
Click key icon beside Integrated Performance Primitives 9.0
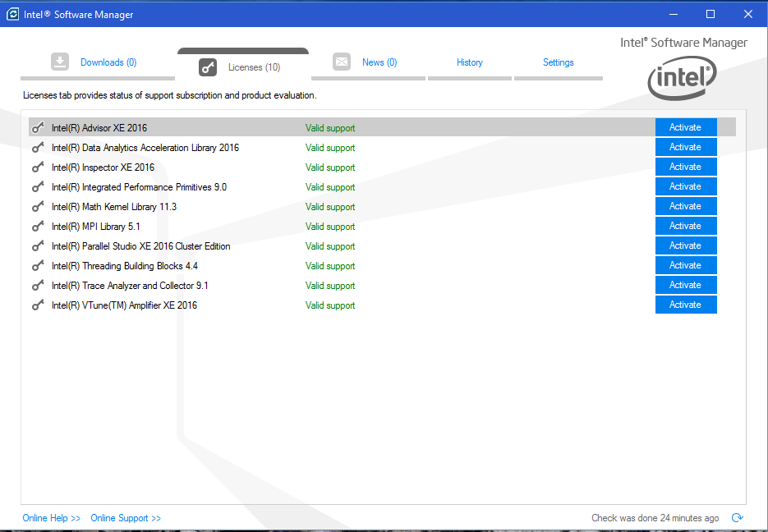click(x=38, y=187)
